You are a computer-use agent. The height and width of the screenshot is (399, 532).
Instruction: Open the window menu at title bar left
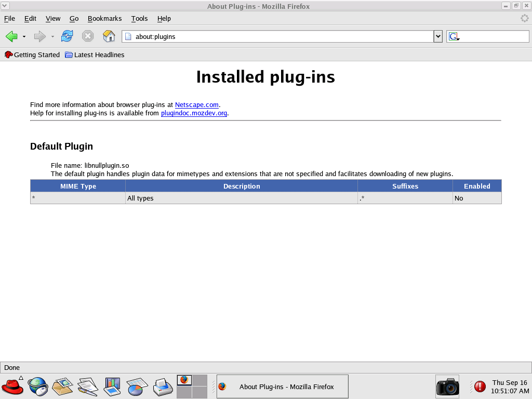(x=5, y=6)
